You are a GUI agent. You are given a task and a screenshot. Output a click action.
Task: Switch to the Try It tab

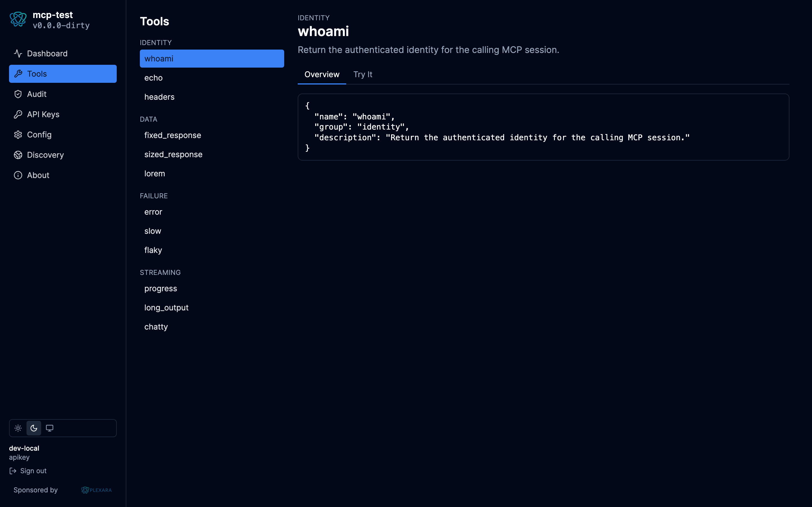(x=363, y=74)
